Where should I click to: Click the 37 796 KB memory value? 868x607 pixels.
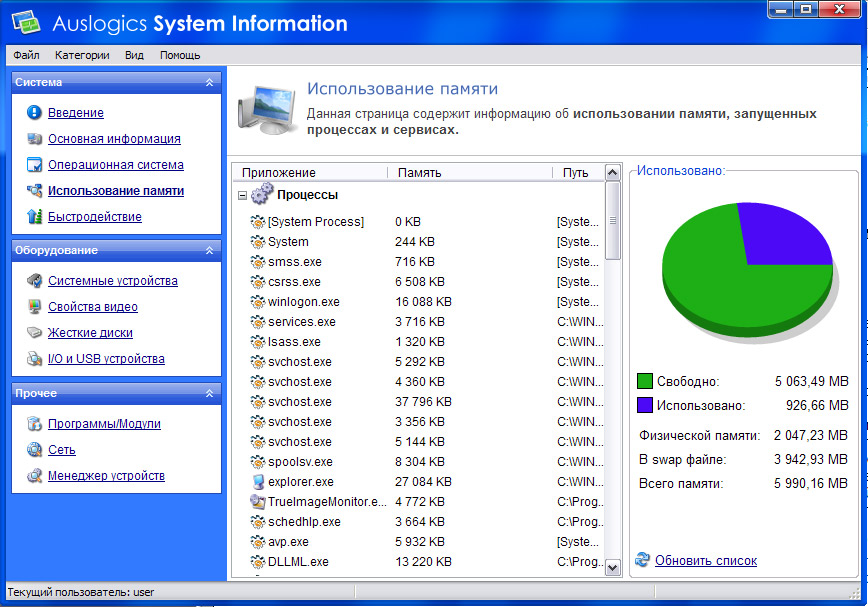tap(423, 402)
